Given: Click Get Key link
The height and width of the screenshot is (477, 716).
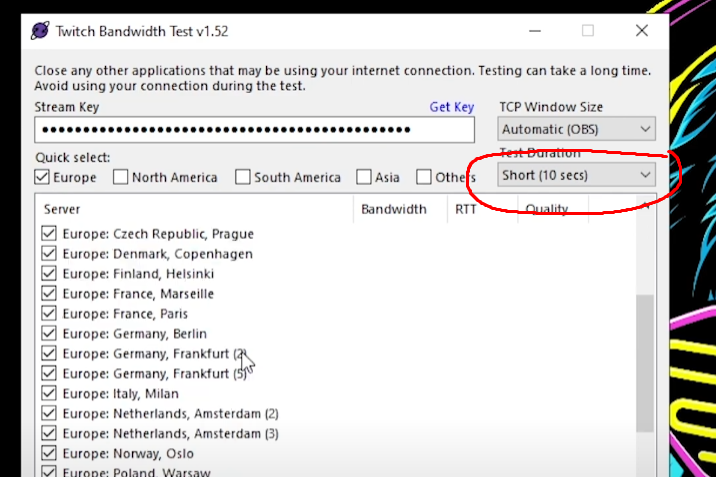Looking at the screenshot, I should point(452,107).
